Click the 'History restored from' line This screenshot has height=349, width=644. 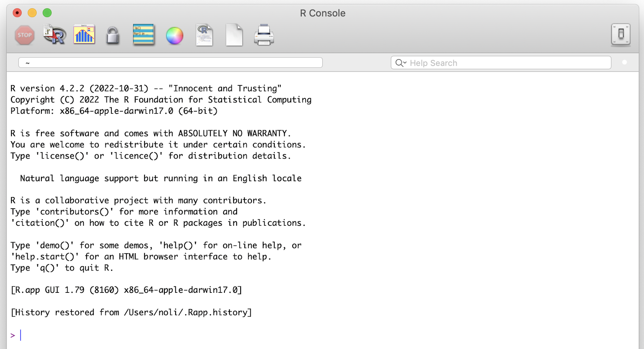tap(131, 312)
